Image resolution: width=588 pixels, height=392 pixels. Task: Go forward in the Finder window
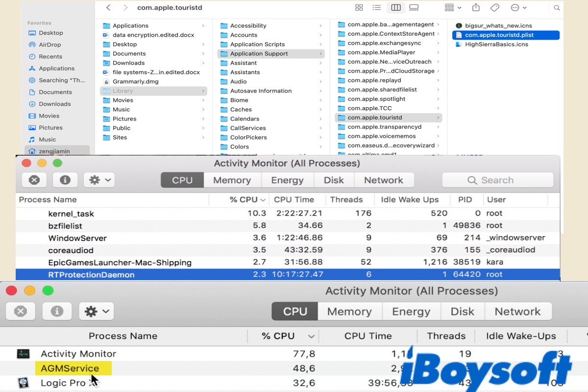(x=125, y=8)
